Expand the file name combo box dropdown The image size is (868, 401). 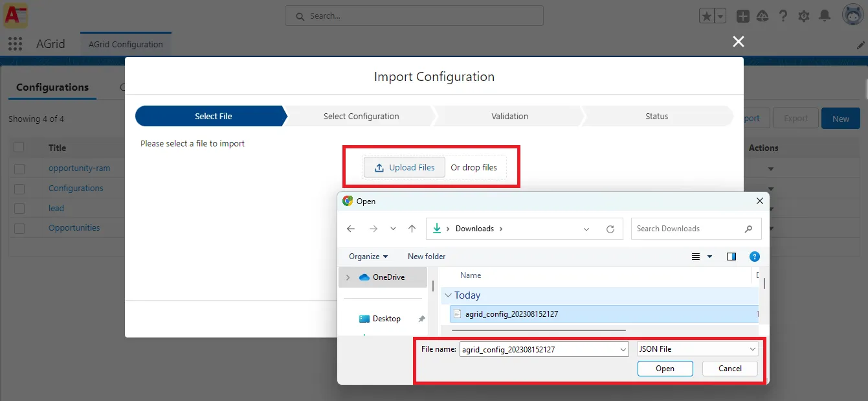(622, 349)
